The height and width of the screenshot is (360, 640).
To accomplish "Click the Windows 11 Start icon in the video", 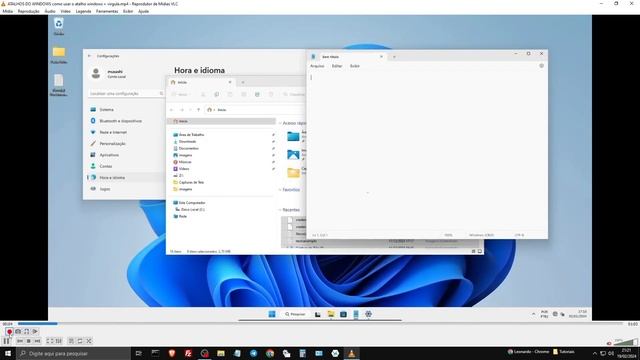I will click(272, 314).
